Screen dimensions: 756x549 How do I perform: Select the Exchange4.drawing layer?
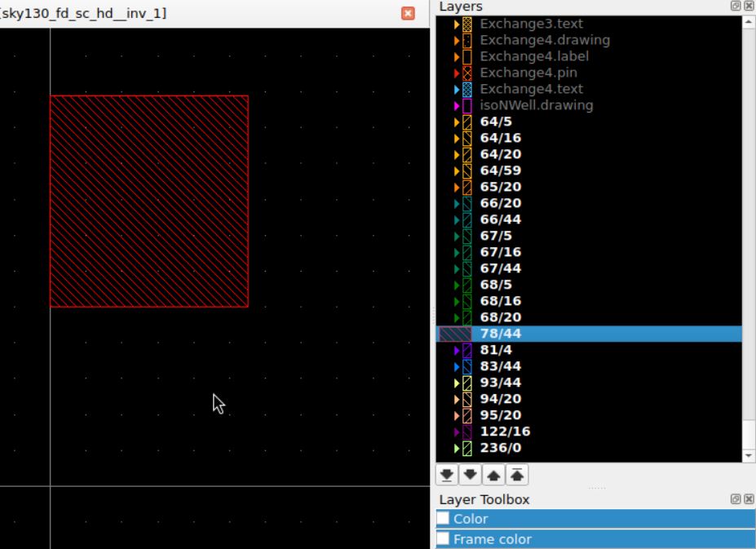(x=544, y=40)
